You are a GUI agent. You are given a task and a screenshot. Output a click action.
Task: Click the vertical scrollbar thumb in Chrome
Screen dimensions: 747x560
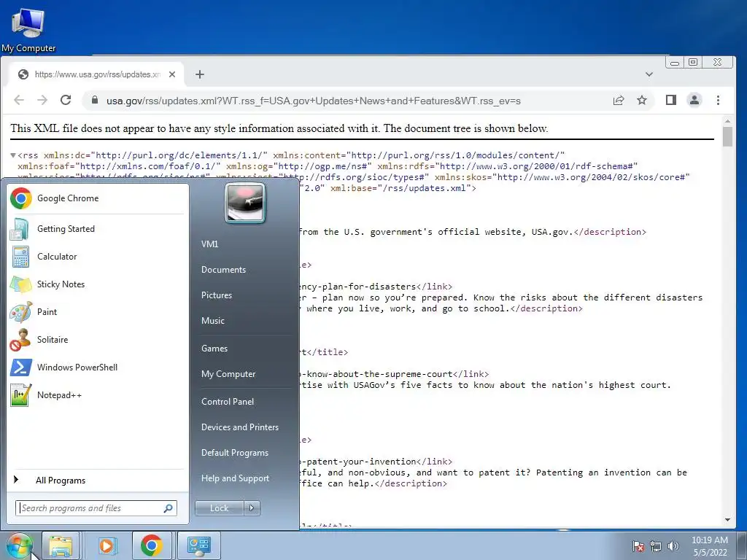pos(727,136)
